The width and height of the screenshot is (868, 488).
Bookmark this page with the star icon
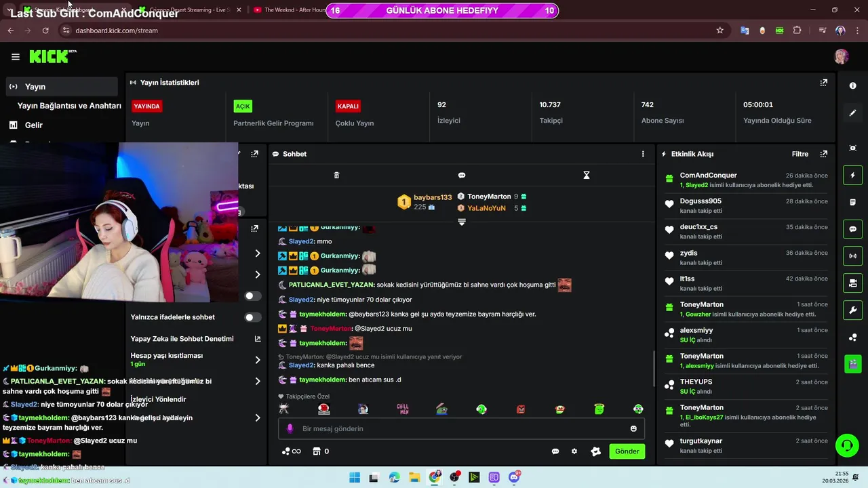(719, 30)
